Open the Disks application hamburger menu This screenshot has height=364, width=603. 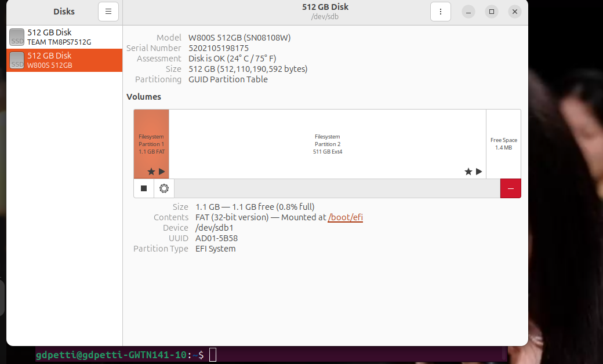click(108, 12)
